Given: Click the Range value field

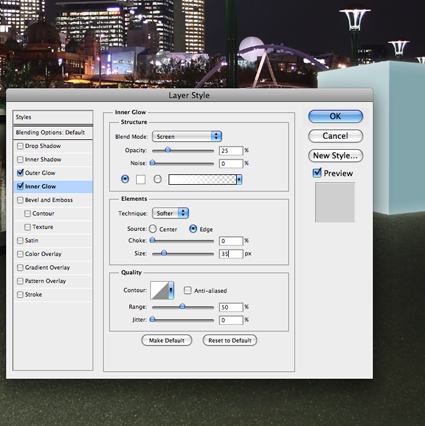Looking at the screenshot, I should pos(231,307).
